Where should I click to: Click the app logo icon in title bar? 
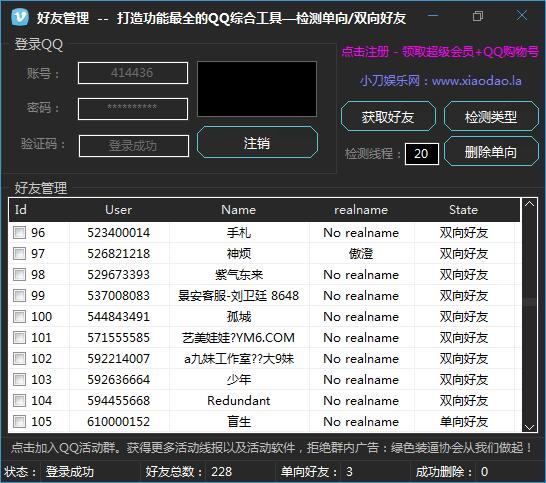click(x=20, y=17)
